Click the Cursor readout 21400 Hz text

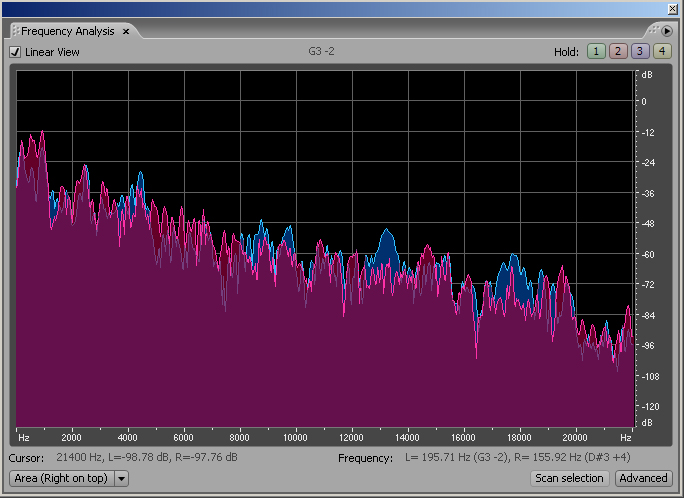tap(147, 457)
